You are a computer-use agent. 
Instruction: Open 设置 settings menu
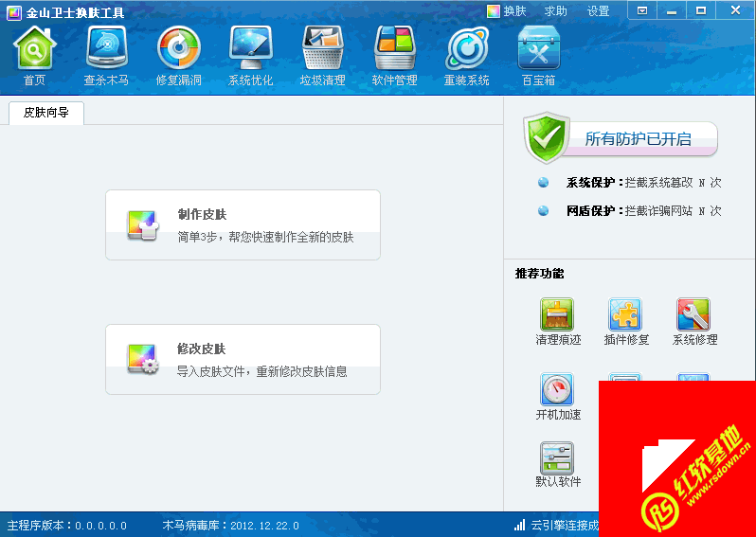[599, 11]
